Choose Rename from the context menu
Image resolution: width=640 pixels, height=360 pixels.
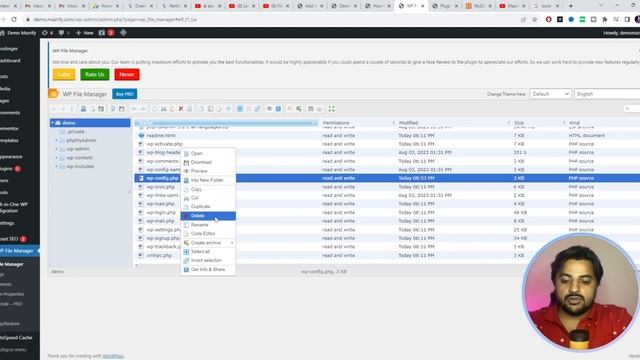[208, 225]
